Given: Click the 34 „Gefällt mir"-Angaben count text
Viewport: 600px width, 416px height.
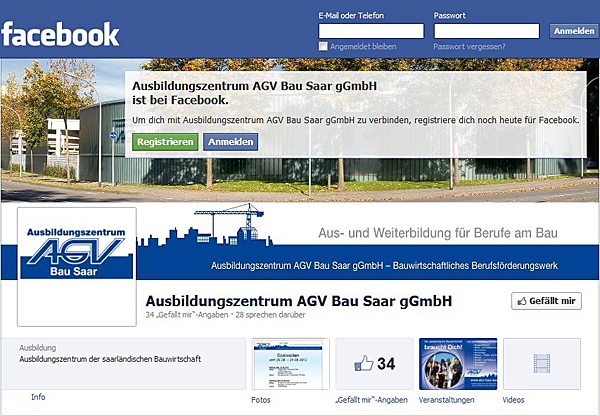Looking at the screenshot, I should coord(187,315).
